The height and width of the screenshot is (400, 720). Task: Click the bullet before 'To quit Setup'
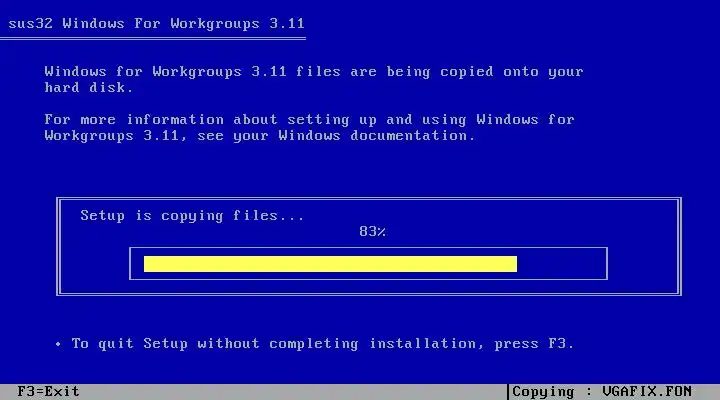(x=58, y=344)
